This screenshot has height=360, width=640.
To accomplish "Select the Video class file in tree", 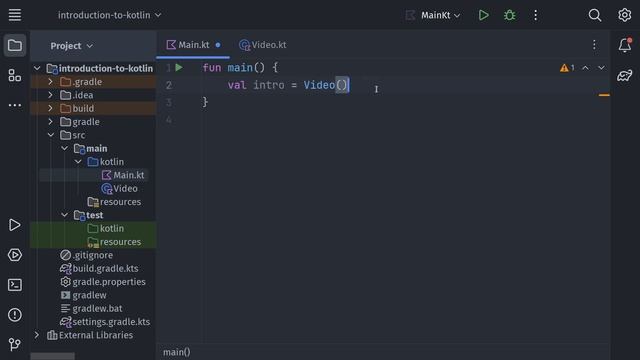I will pyautogui.click(x=119, y=188).
